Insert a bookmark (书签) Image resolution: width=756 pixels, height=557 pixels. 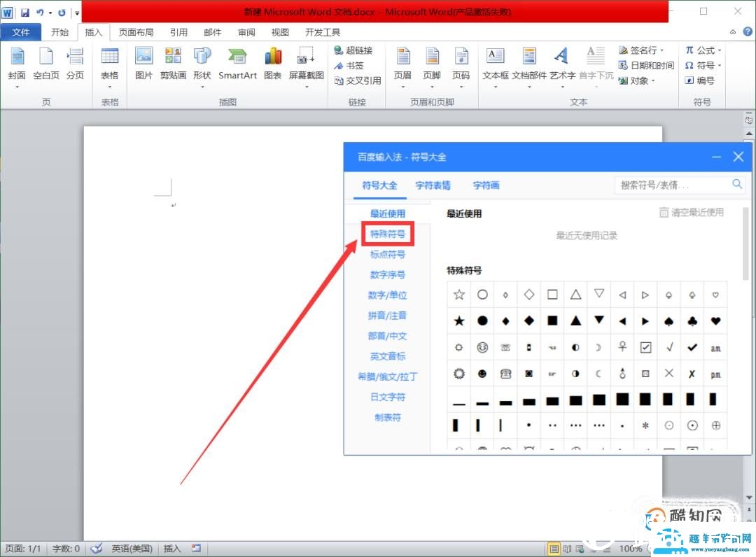(349, 66)
